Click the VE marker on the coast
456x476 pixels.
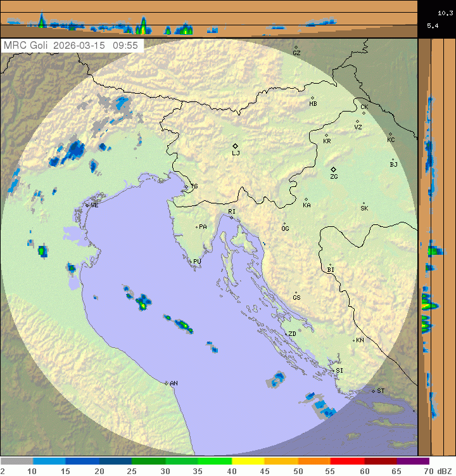pos(87,205)
